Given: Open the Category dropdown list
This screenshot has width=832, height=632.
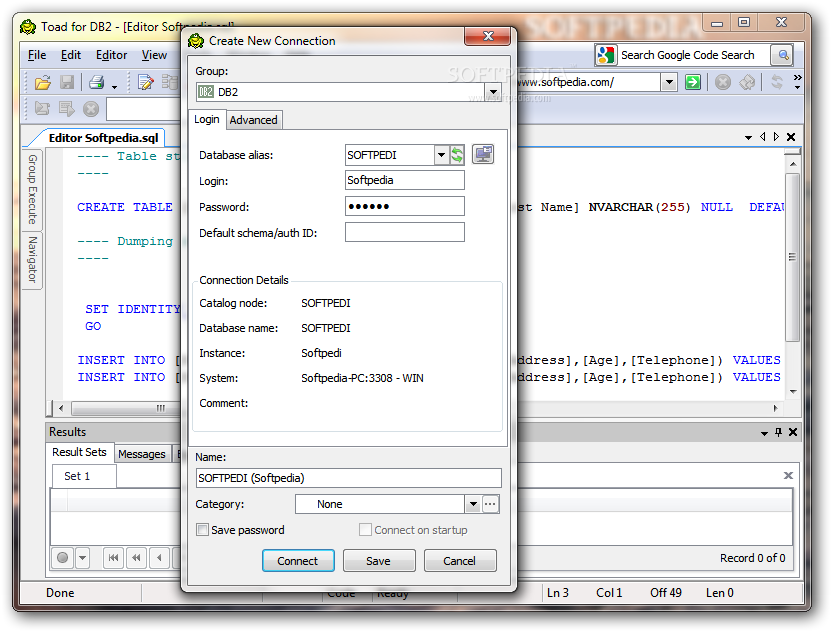Looking at the screenshot, I should click(473, 504).
